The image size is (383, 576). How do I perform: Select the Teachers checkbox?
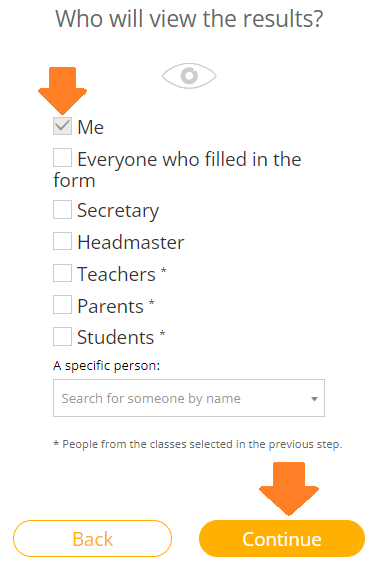62,273
